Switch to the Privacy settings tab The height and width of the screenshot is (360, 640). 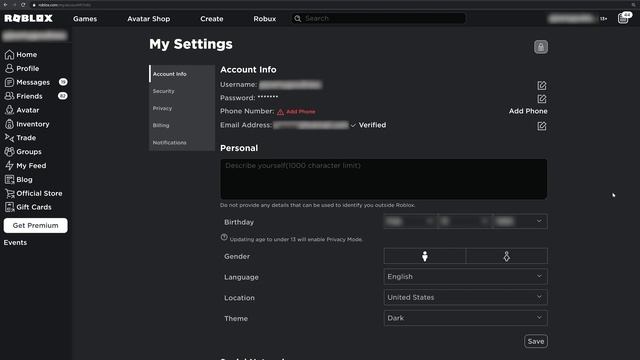point(182,108)
